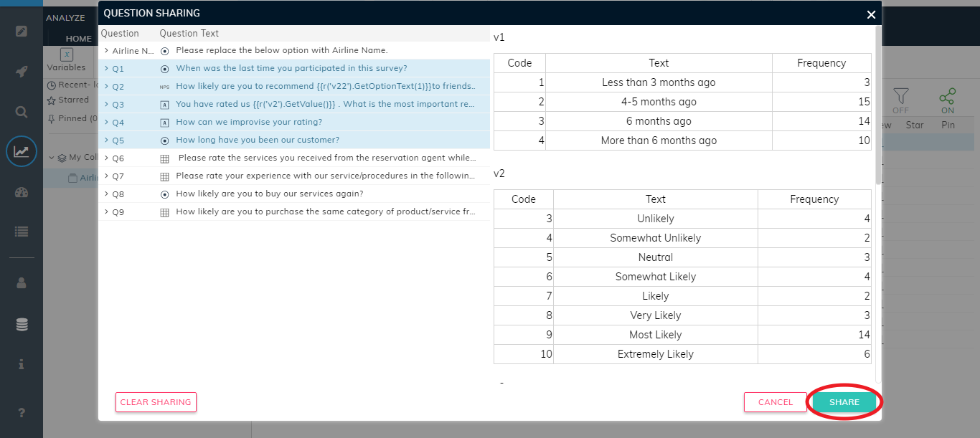
Task: Click the radio icon in Airline Name row
Action: (x=164, y=52)
